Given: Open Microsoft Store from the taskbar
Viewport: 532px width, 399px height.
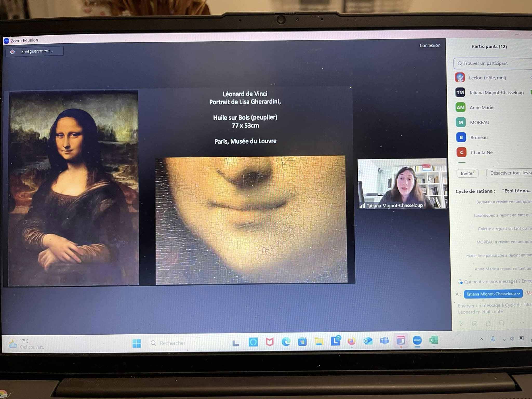Looking at the screenshot, I should point(302,342).
